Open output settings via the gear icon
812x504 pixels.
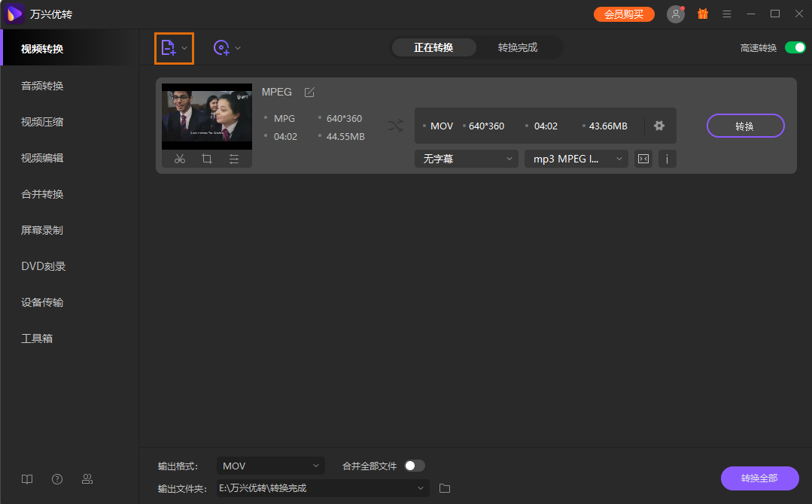coord(659,126)
